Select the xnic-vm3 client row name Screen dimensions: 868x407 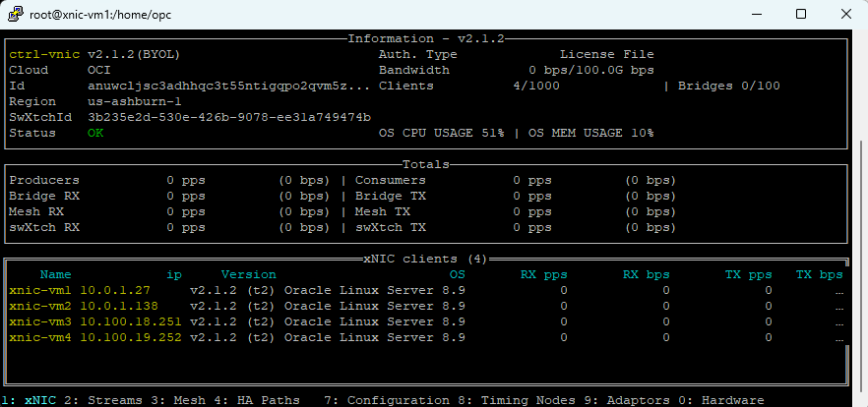pyautogui.click(x=39, y=321)
